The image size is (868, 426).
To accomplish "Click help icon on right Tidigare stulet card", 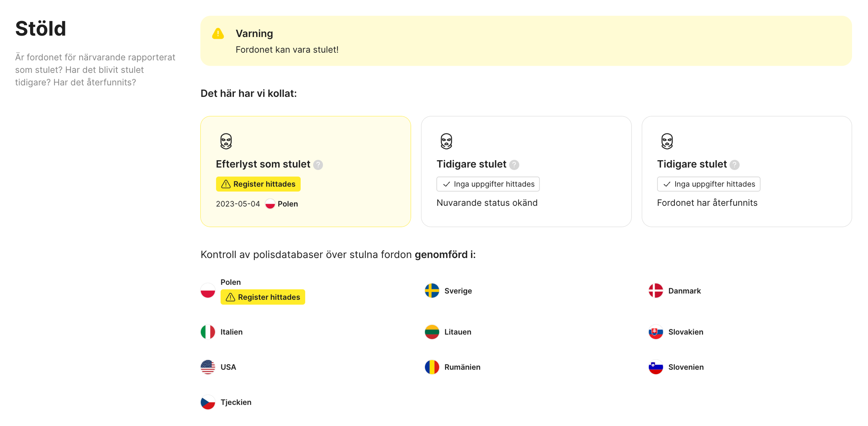I will click(x=734, y=165).
